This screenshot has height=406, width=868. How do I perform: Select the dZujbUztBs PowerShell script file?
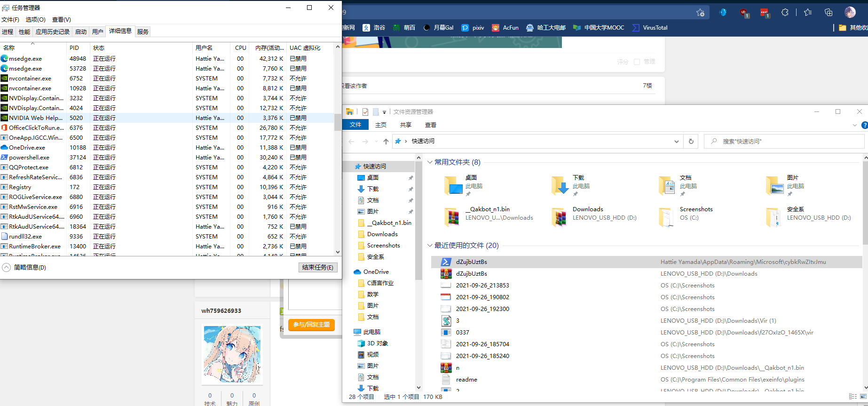coord(647,262)
